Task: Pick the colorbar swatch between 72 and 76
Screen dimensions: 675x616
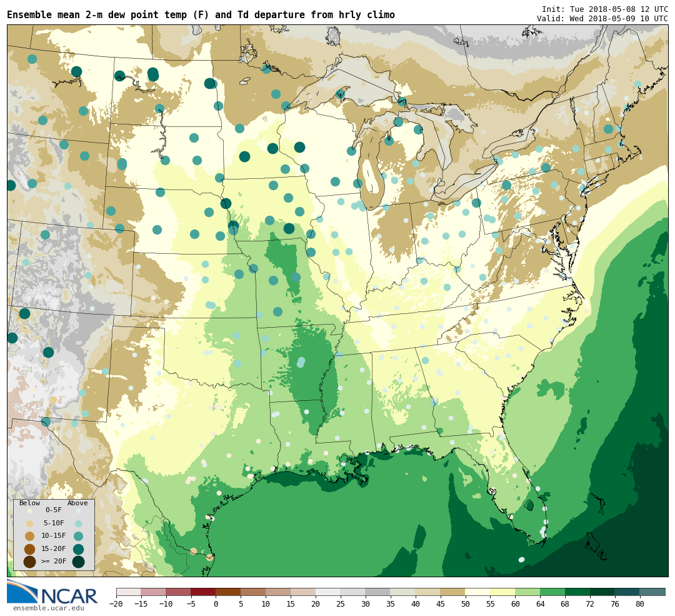Action: [x=602, y=592]
